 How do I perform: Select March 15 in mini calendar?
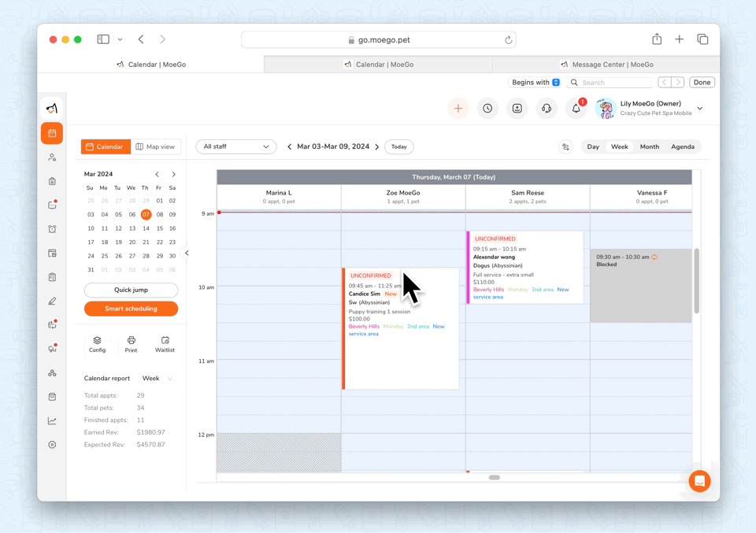coord(160,228)
